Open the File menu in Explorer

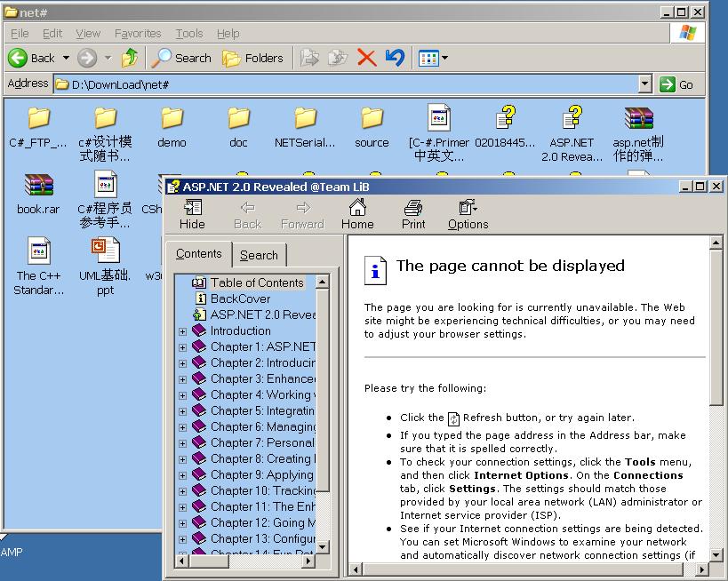20,34
